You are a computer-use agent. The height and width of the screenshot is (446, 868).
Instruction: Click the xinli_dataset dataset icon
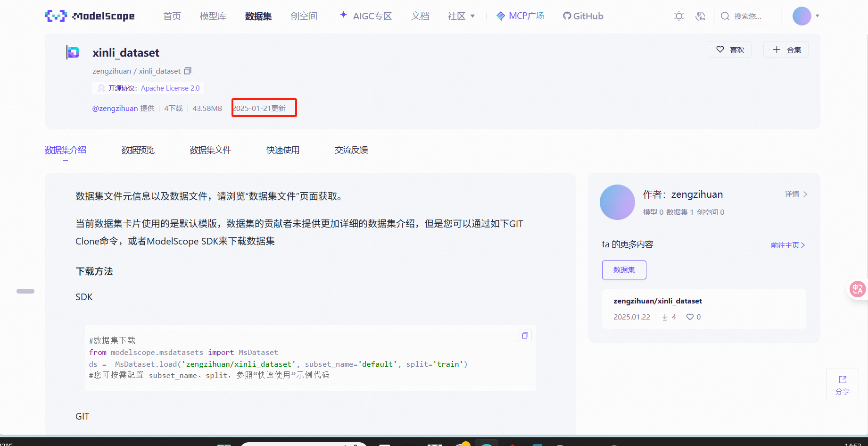click(x=73, y=52)
